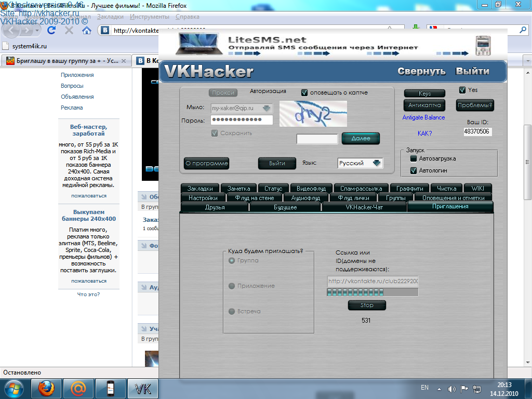Open volume control in system tray
The height and width of the screenshot is (399, 532).
click(x=451, y=389)
